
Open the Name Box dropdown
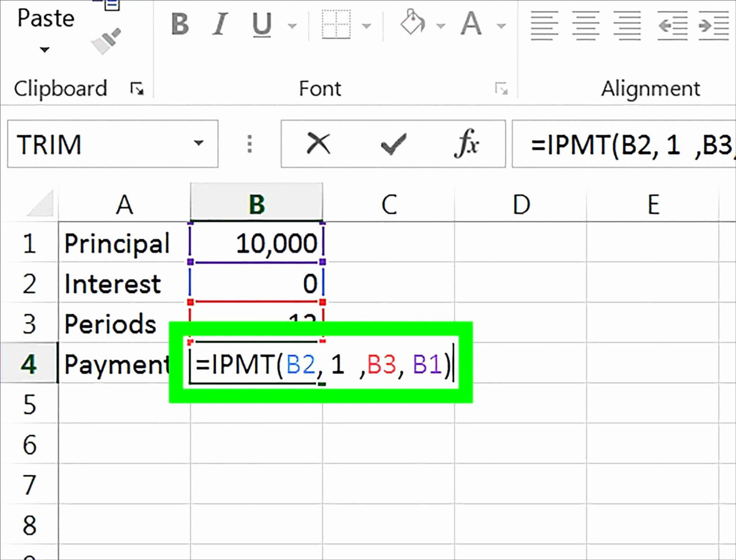[x=198, y=144]
